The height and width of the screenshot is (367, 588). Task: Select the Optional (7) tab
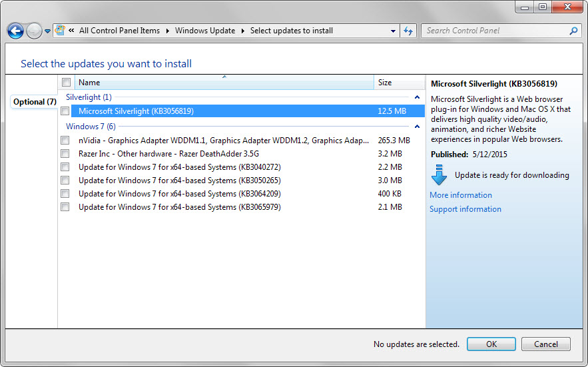click(35, 102)
